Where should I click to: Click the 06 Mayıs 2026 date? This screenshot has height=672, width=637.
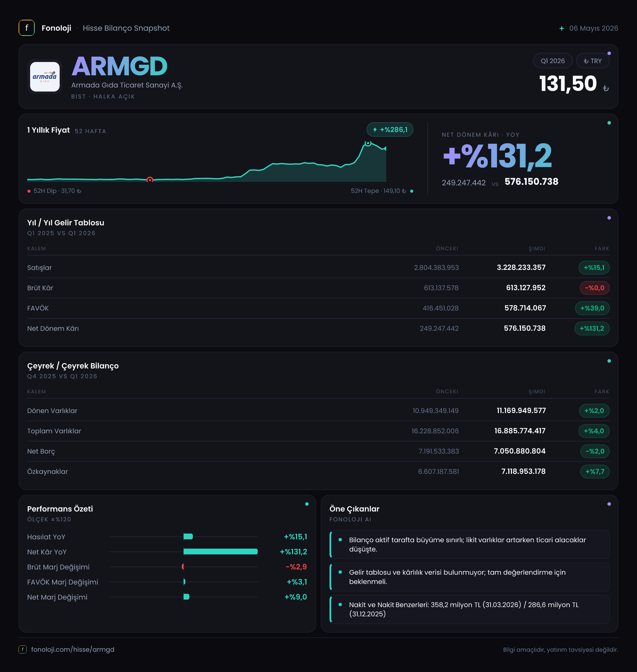(594, 28)
